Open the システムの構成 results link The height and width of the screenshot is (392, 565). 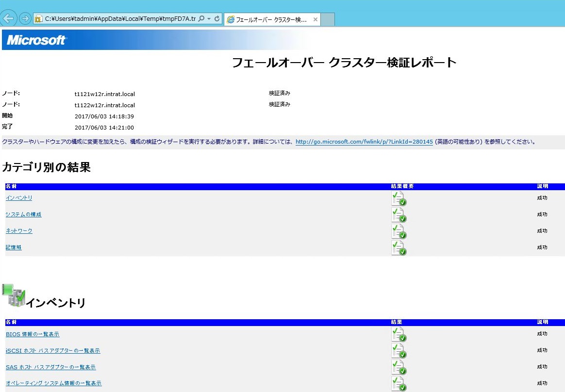point(23,214)
